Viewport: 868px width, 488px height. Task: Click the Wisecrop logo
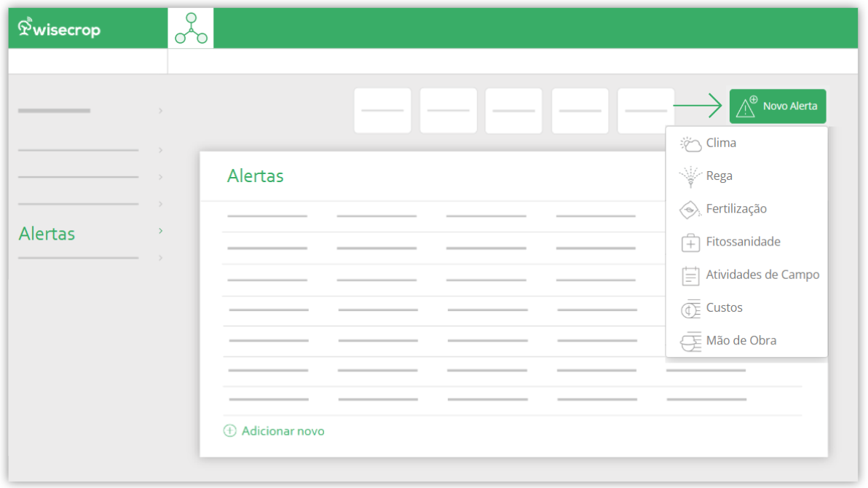[x=59, y=28]
